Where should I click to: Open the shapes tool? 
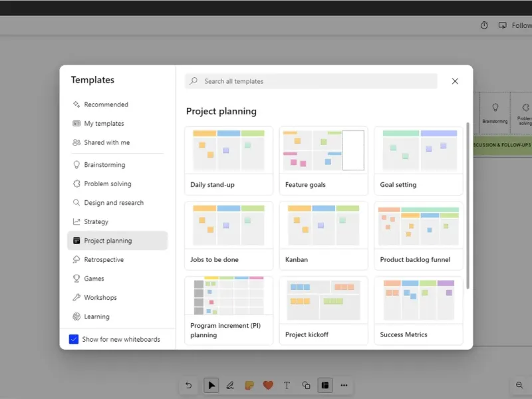pyautogui.click(x=306, y=385)
